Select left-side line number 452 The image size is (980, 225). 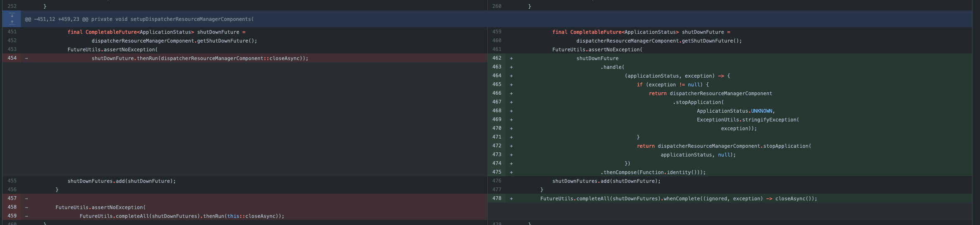pyautogui.click(x=12, y=41)
